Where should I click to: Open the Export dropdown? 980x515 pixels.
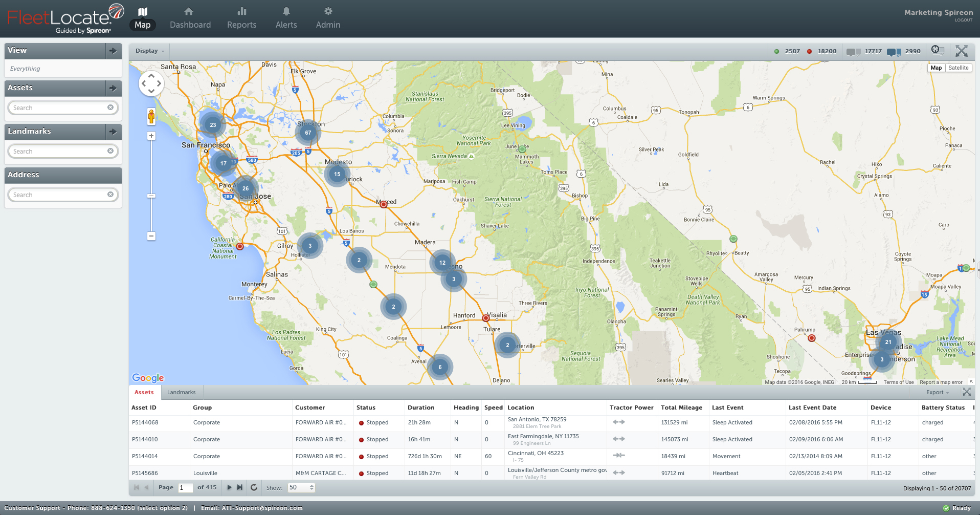937,392
